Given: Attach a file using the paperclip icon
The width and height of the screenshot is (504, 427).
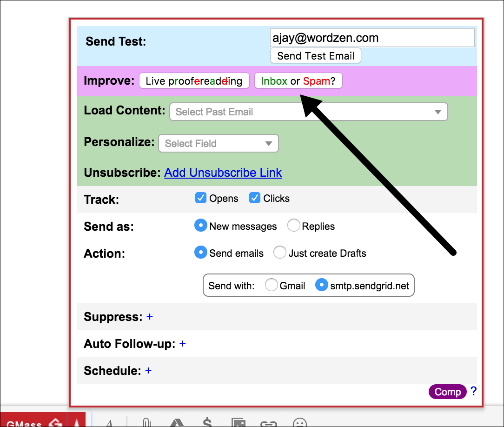Looking at the screenshot, I should pos(147,422).
